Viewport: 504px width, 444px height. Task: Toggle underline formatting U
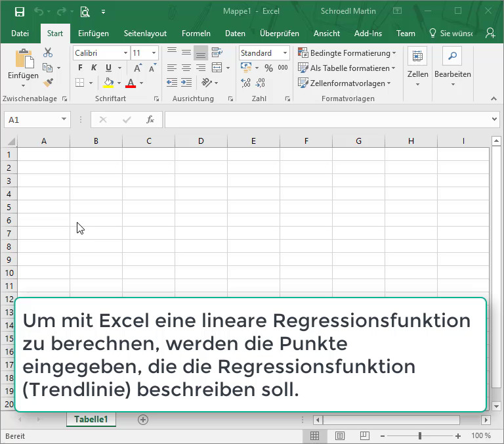[108, 68]
